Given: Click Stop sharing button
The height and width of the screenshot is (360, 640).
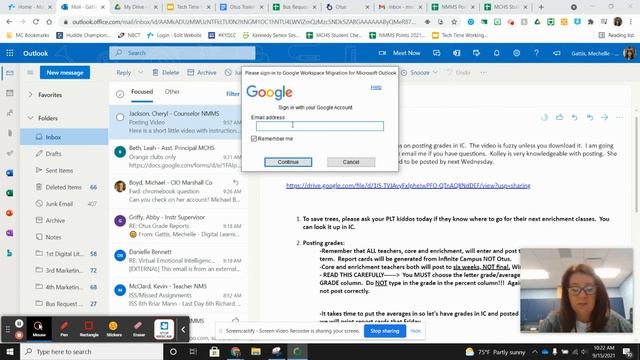Looking at the screenshot, I should [x=385, y=331].
